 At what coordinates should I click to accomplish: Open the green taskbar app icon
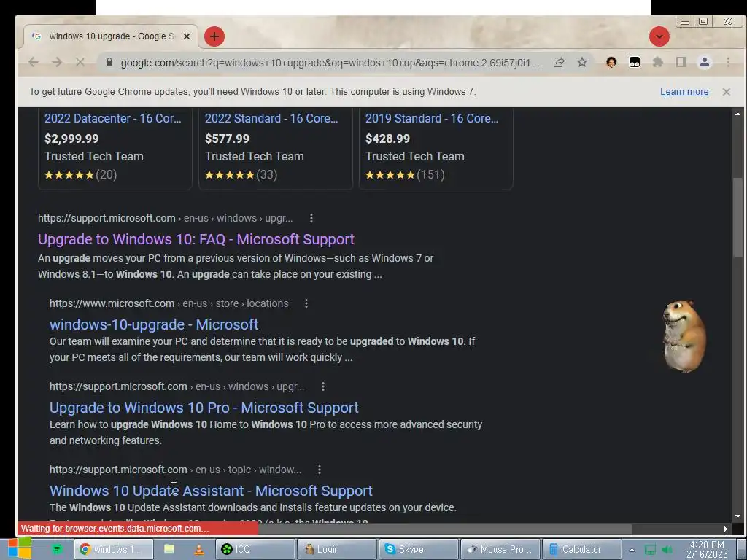click(57, 549)
